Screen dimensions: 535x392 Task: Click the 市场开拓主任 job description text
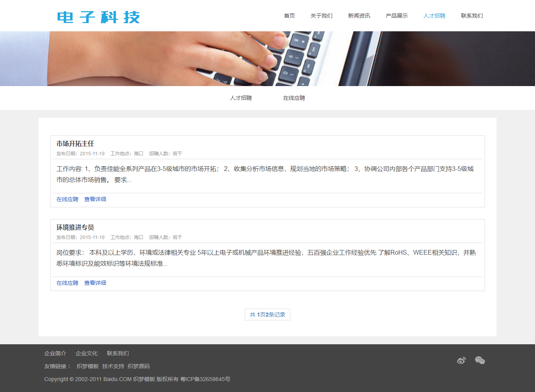[265, 174]
